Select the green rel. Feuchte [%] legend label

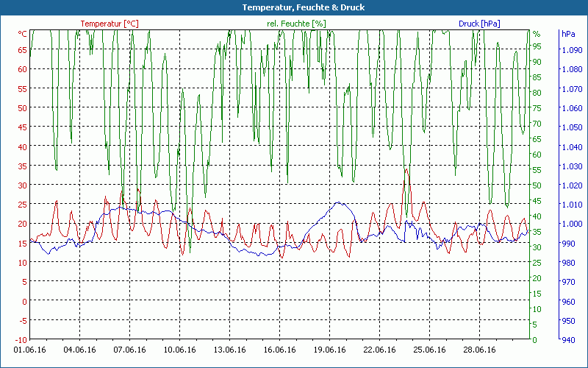(x=296, y=24)
